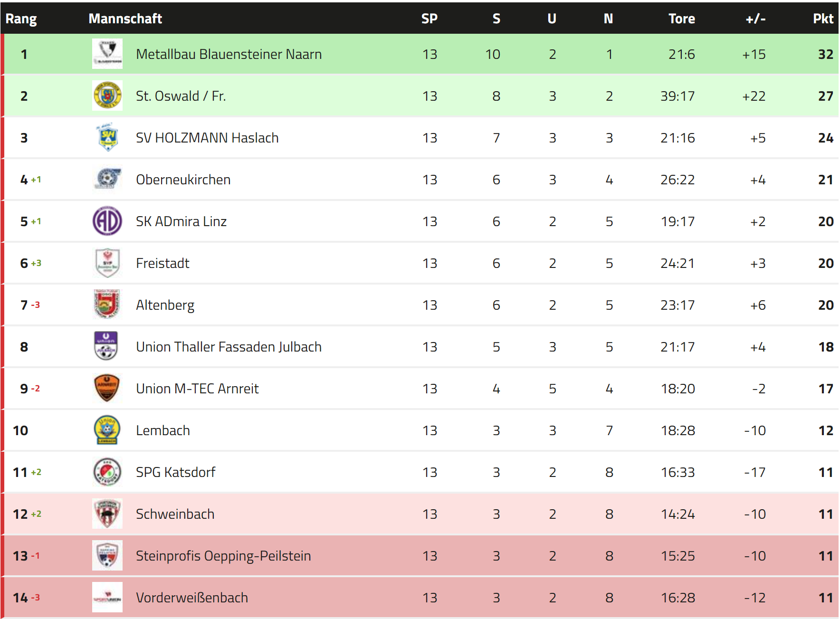Image resolution: width=840 pixels, height=619 pixels.
Task: Click the Metallbau Blauensteiner Naarn club crest
Action: (107, 54)
